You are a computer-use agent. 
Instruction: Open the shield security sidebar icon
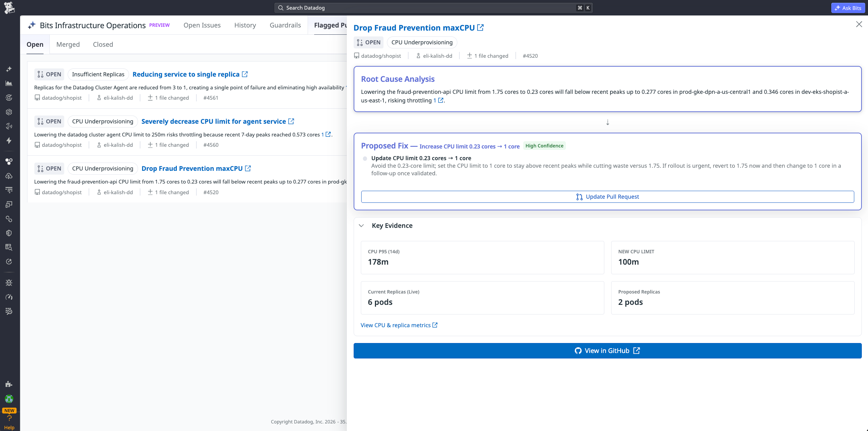[9, 233]
